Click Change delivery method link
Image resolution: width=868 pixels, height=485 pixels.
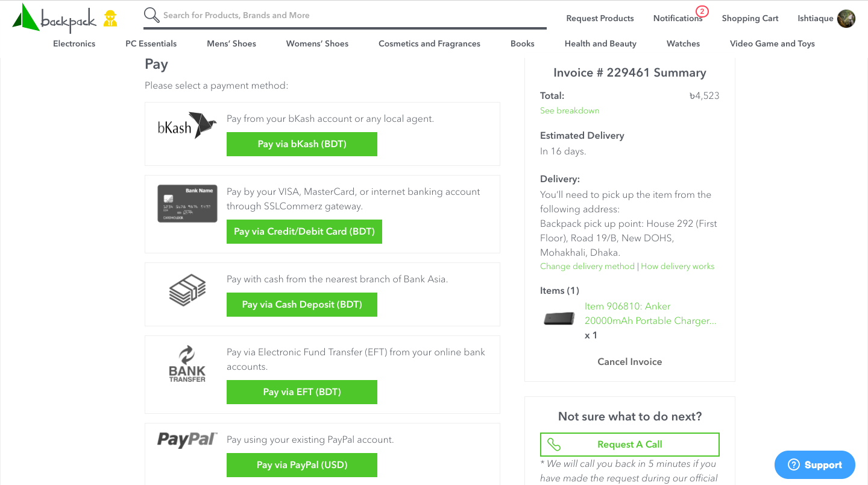[587, 266]
